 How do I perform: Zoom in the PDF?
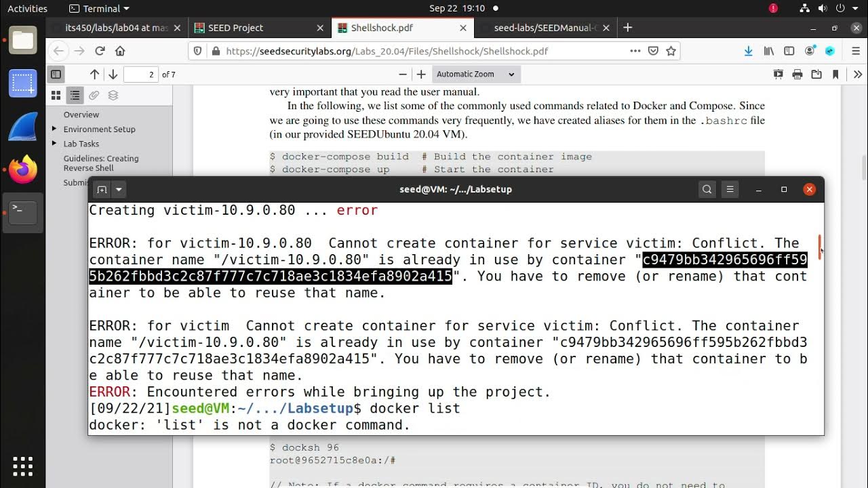tap(421, 75)
